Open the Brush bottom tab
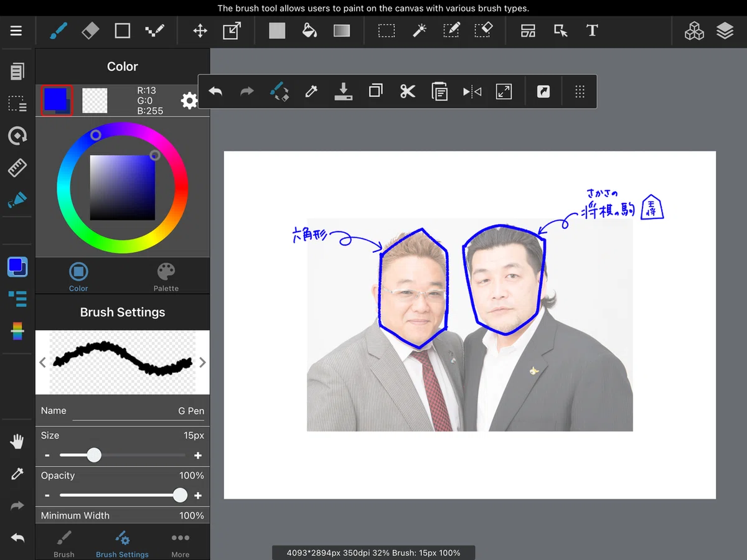The height and width of the screenshot is (560, 747). (64, 543)
